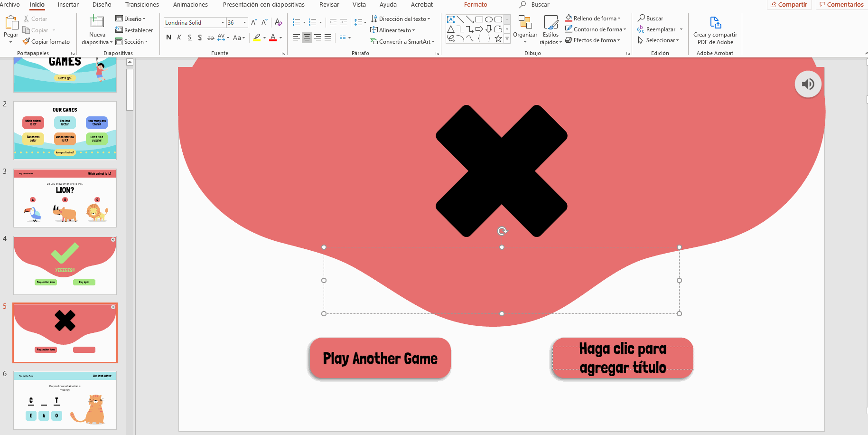Open the Párrafo dialog launcher

[438, 53]
